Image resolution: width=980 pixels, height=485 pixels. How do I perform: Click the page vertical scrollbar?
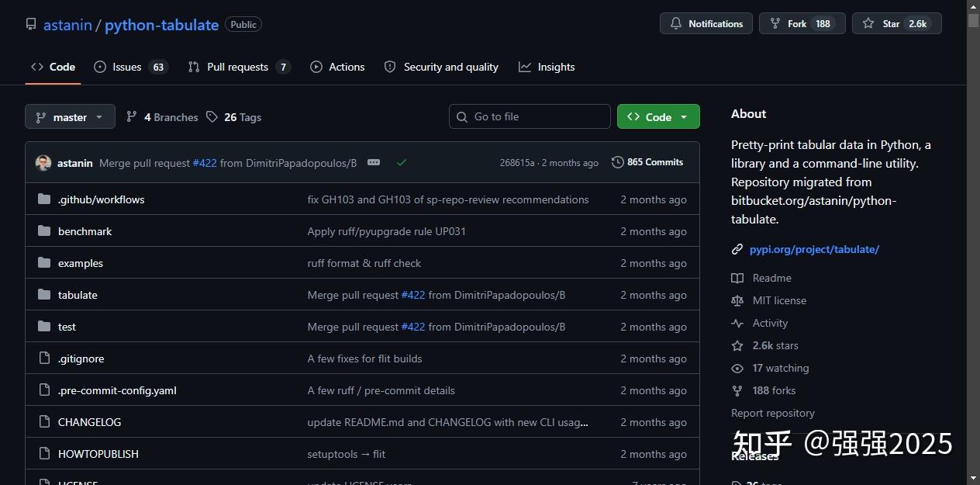[x=973, y=242]
